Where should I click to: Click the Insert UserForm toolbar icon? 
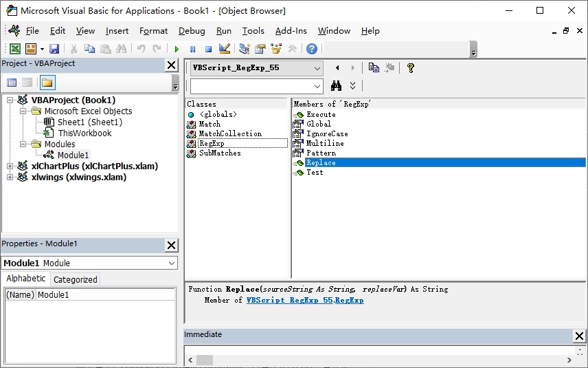click(x=31, y=49)
